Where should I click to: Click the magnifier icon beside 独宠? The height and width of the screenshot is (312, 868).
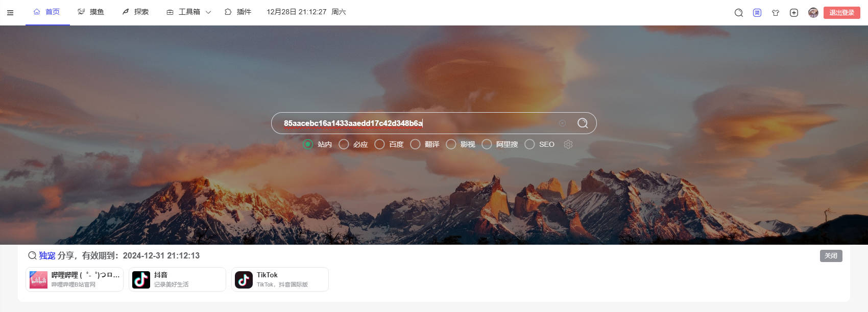(x=32, y=255)
